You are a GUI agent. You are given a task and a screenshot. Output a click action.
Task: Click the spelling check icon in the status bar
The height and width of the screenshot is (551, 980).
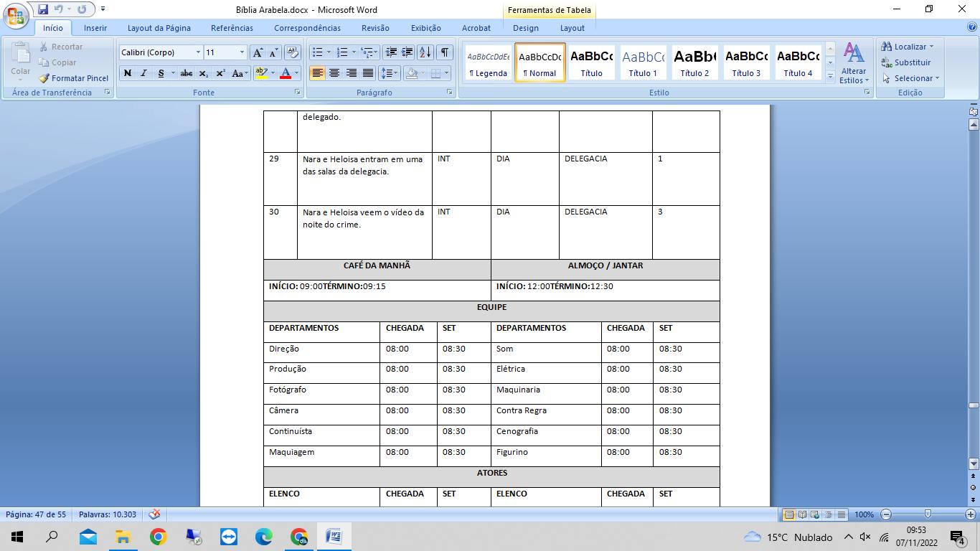154,514
